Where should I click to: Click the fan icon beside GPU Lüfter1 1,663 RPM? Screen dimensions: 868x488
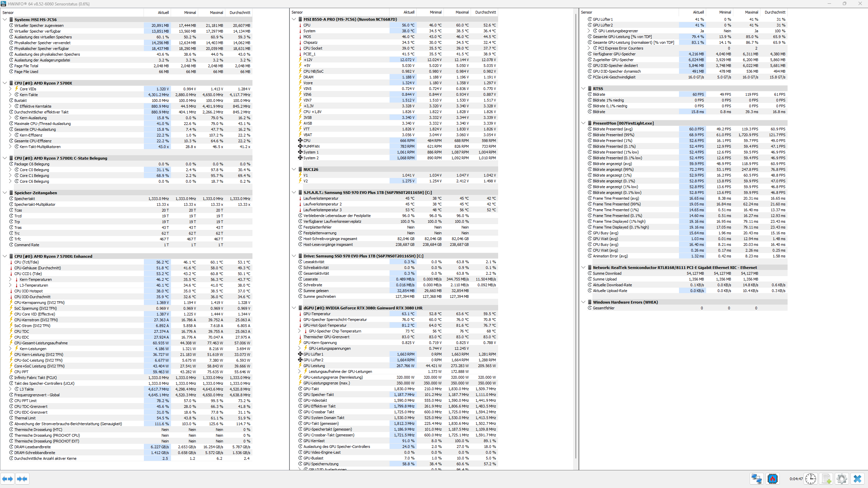tap(300, 354)
